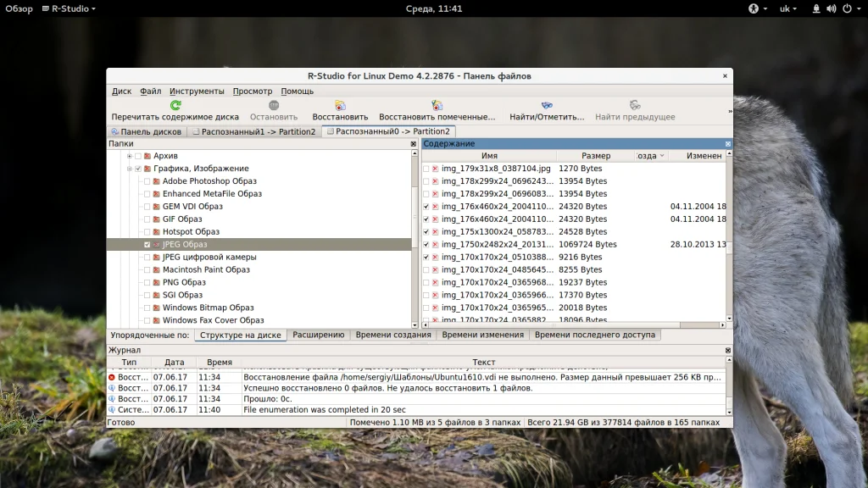
Task: Close the Содержание panel with its X icon
Action: click(727, 144)
